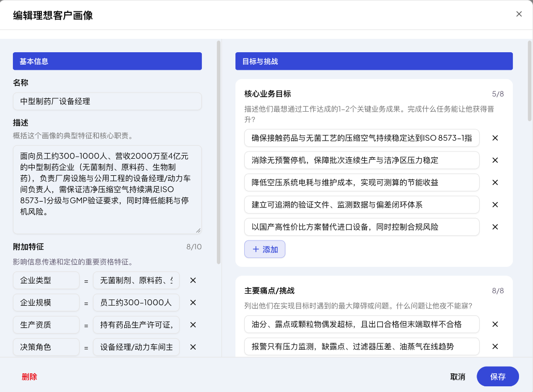
Task: Delete pain point 报警只有压力监测
Action: click(495, 346)
